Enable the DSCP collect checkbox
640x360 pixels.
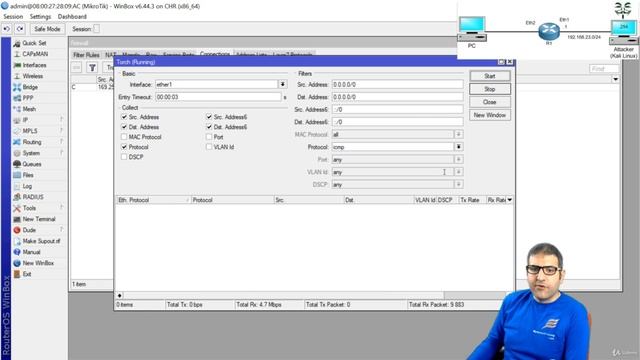click(124, 157)
